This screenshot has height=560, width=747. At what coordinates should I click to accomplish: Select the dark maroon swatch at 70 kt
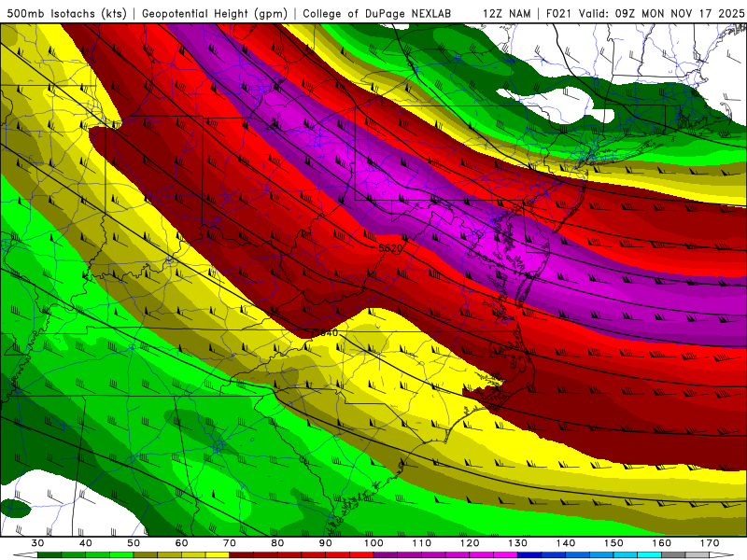tap(241, 554)
